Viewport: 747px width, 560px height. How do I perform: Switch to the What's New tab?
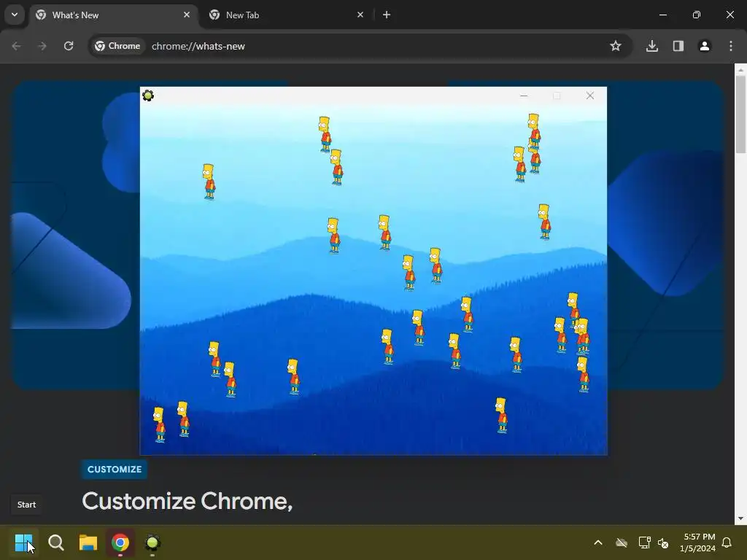point(113,15)
